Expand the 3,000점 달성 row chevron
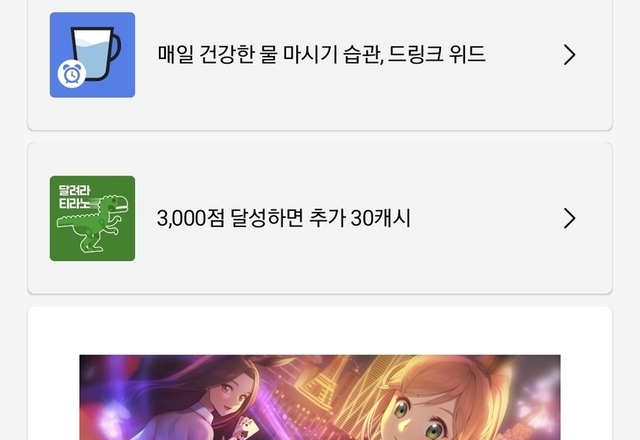The width and height of the screenshot is (640, 440). pyautogui.click(x=569, y=218)
